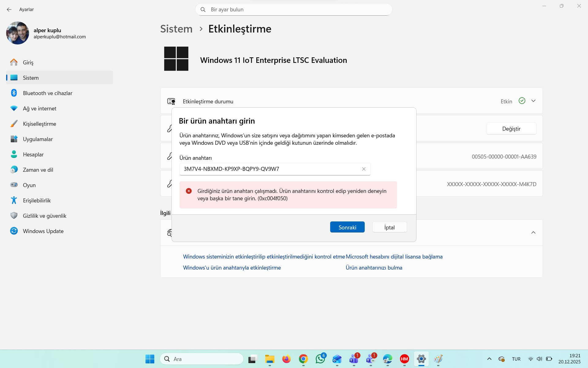Viewport: 588px width, 368px height.
Task: Click the taskbar Ara search box
Action: click(202, 359)
